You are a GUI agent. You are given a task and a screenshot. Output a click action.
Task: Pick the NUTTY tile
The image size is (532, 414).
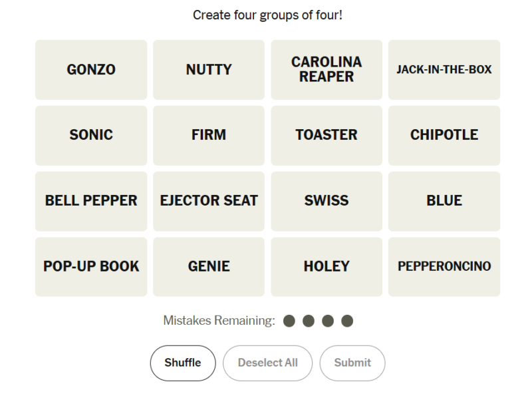tap(209, 70)
